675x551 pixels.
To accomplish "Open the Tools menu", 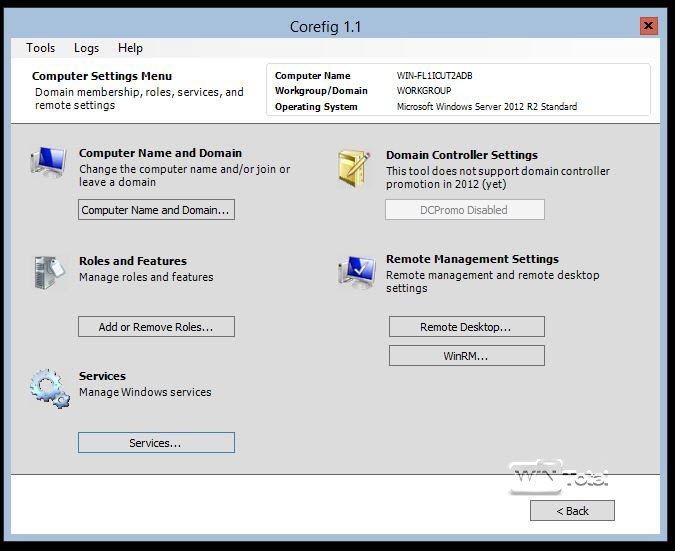I will pyautogui.click(x=40, y=48).
